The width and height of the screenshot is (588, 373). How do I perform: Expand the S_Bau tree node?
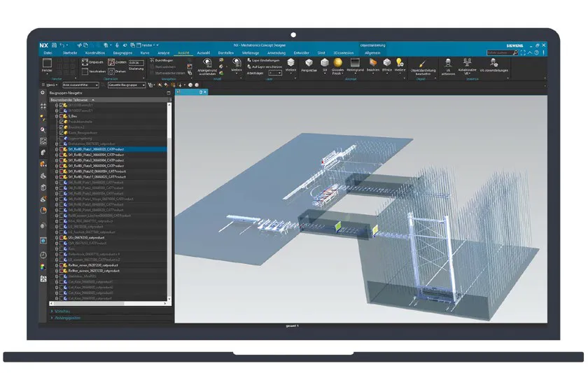(x=57, y=116)
